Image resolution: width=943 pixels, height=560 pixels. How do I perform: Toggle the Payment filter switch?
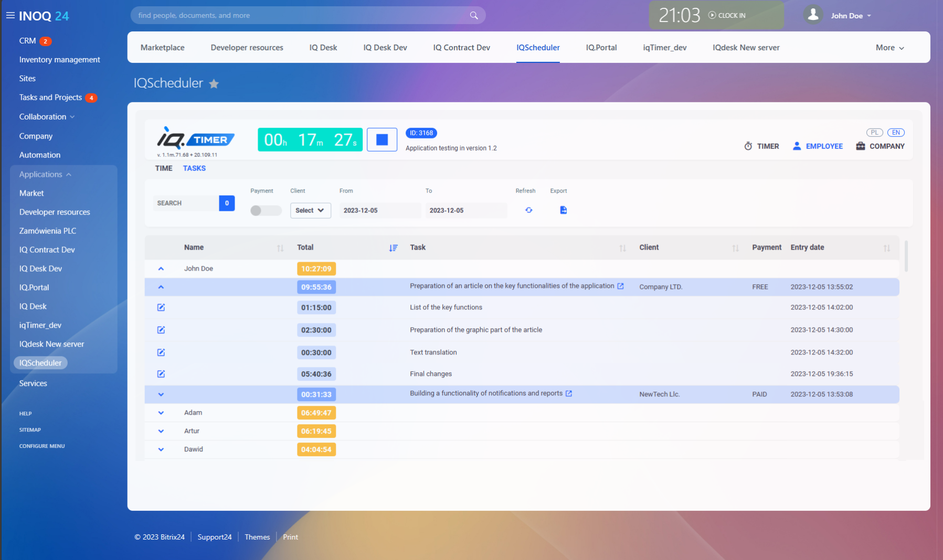click(266, 210)
